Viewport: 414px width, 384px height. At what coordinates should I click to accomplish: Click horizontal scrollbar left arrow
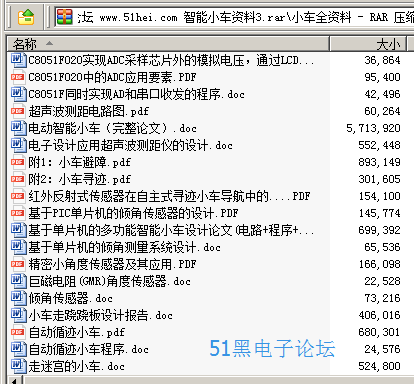coord(15,380)
